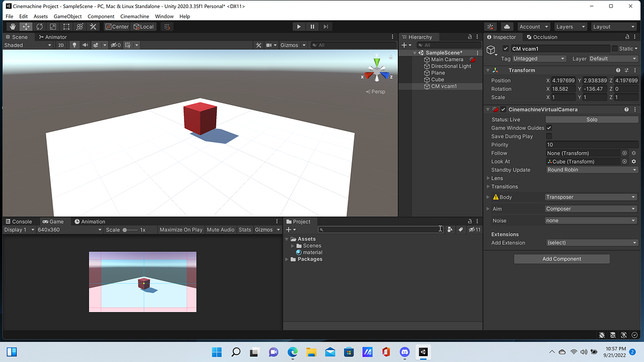The width and height of the screenshot is (644, 362).
Task: Lock the Inspector panel
Action: click(x=628, y=37)
